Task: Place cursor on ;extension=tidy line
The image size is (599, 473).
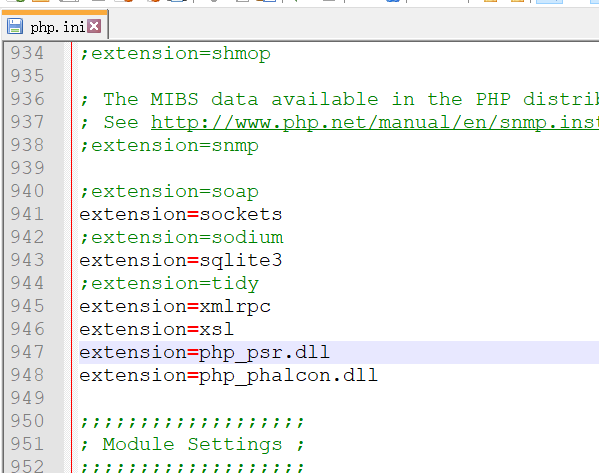Action: (x=169, y=283)
